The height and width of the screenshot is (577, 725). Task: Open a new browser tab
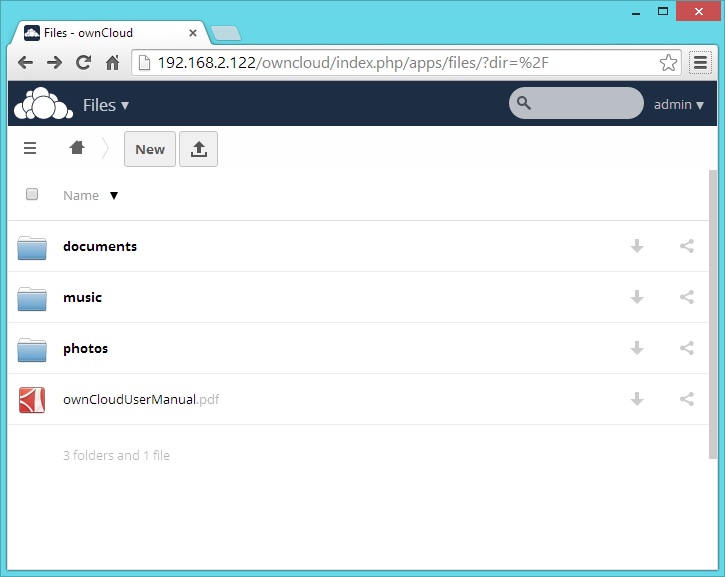coord(226,33)
